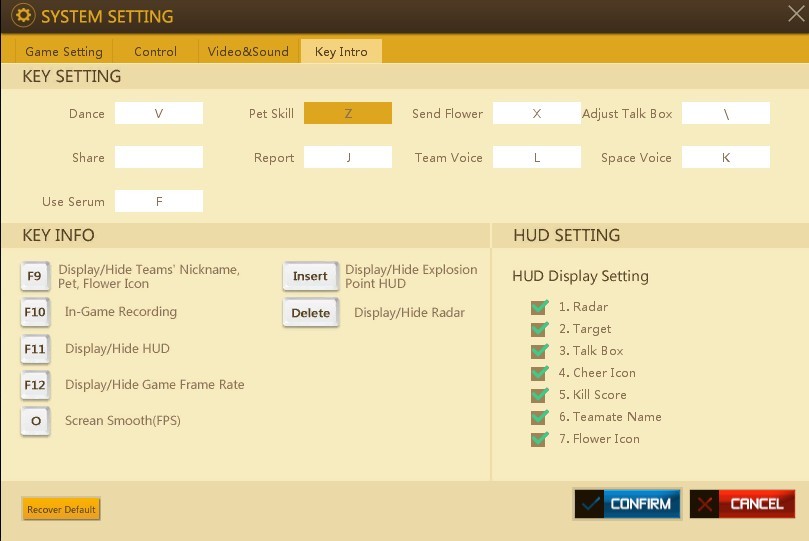Toggle the Talk Box HUD checkbox

click(x=540, y=351)
